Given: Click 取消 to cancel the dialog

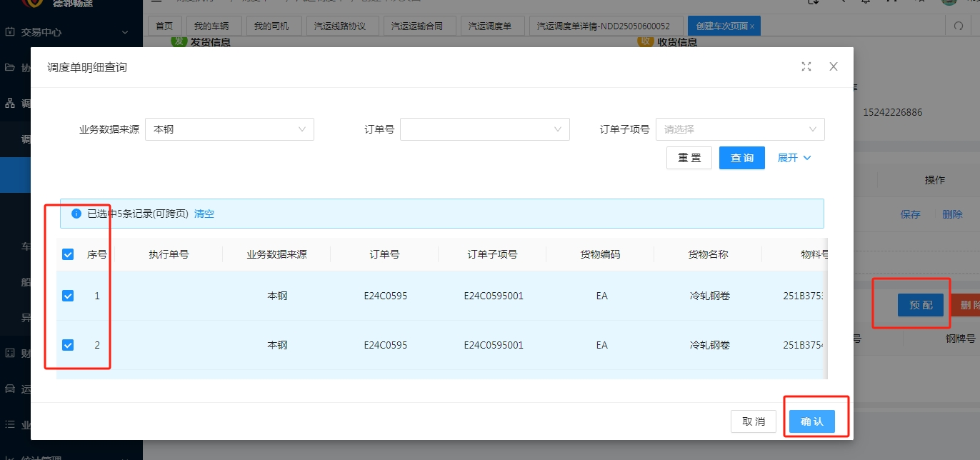Looking at the screenshot, I should [754, 421].
